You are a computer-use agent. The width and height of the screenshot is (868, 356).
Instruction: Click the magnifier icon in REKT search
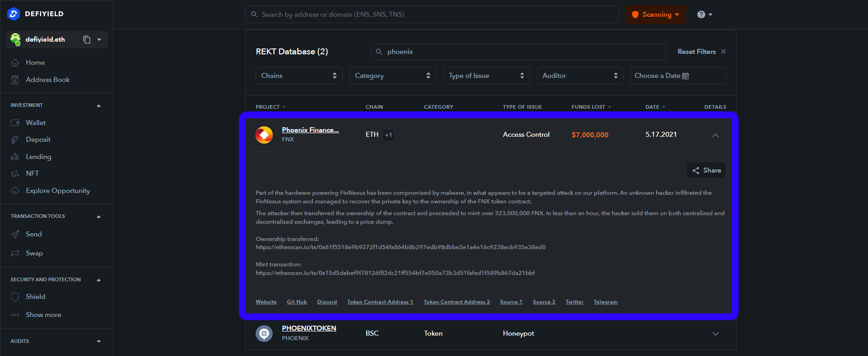pos(379,52)
